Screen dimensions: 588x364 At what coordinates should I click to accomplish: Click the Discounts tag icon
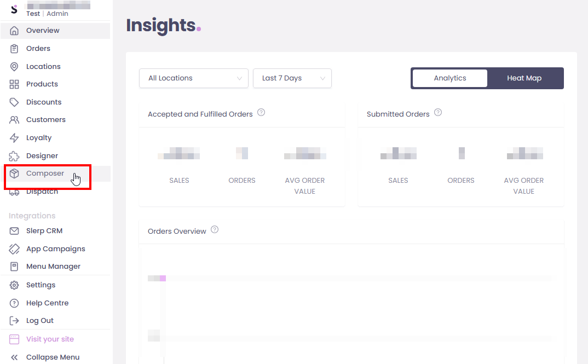(x=14, y=102)
